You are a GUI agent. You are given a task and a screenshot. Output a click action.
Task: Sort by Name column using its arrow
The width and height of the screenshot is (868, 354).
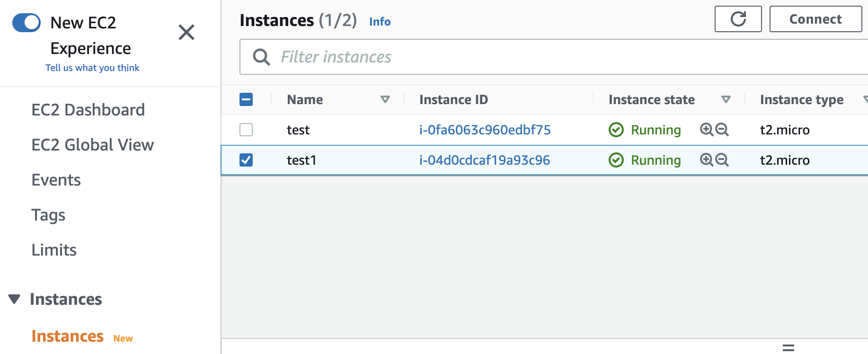[x=385, y=99]
